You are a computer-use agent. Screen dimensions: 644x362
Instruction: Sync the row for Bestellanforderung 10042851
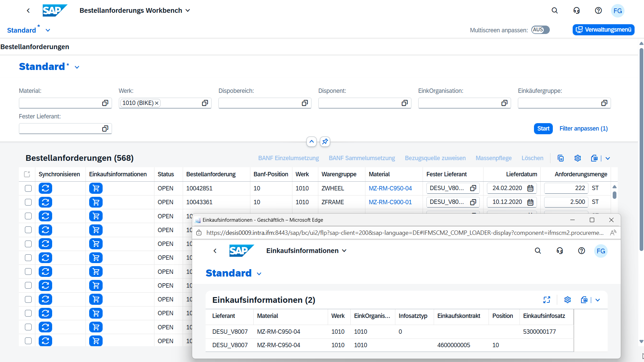(45, 188)
